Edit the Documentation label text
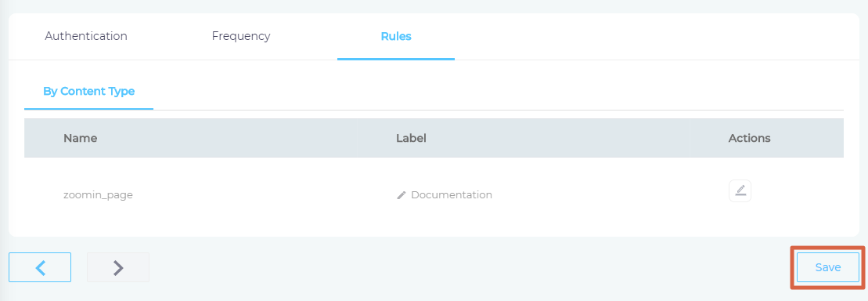The height and width of the screenshot is (301, 868). (452, 195)
